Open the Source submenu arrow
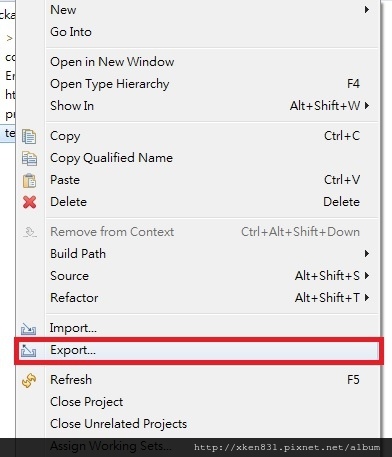The width and height of the screenshot is (392, 457). point(367,276)
